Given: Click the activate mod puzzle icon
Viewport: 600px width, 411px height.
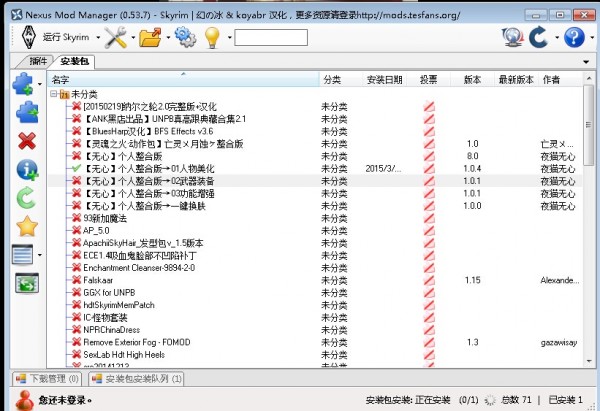Looking at the screenshot, I should 27,113.
